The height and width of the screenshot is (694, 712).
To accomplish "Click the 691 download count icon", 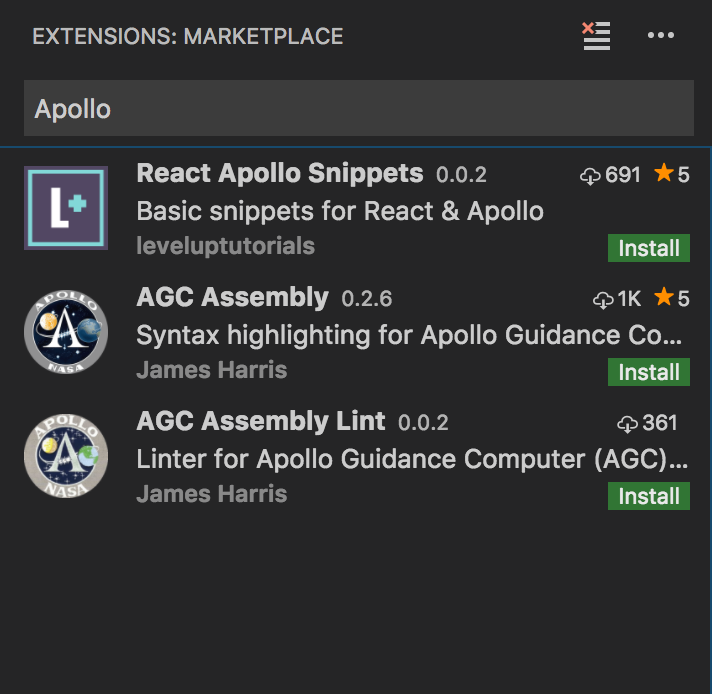I will pyautogui.click(x=590, y=176).
